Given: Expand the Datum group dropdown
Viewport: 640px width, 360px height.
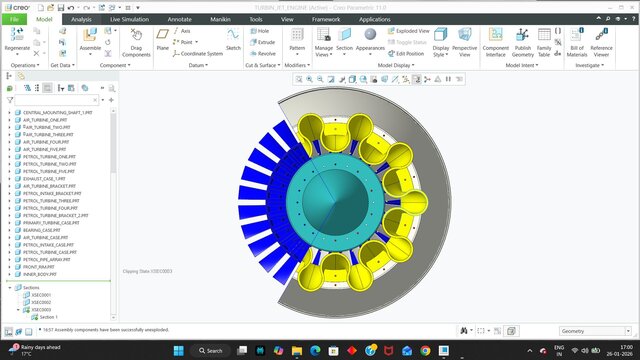Looking at the screenshot, I should pyautogui.click(x=198, y=65).
